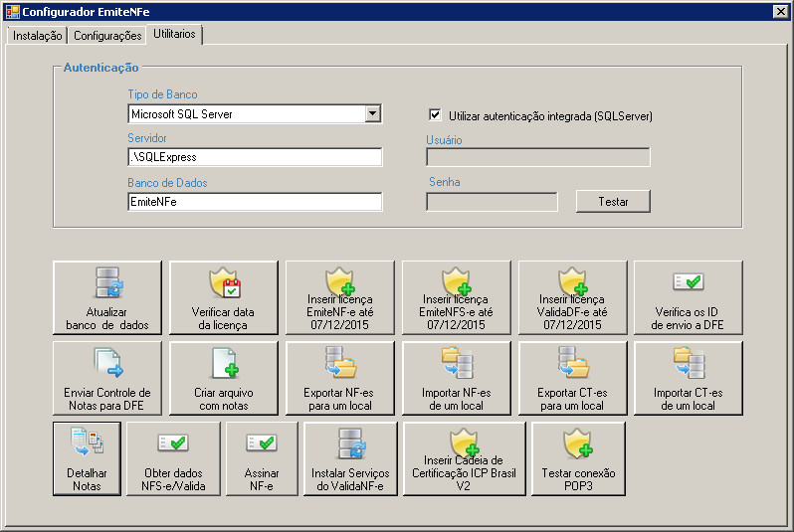Image resolution: width=794 pixels, height=532 pixels.
Task: Click the 'Atualizar banco de dados' label
Action: [x=106, y=318]
